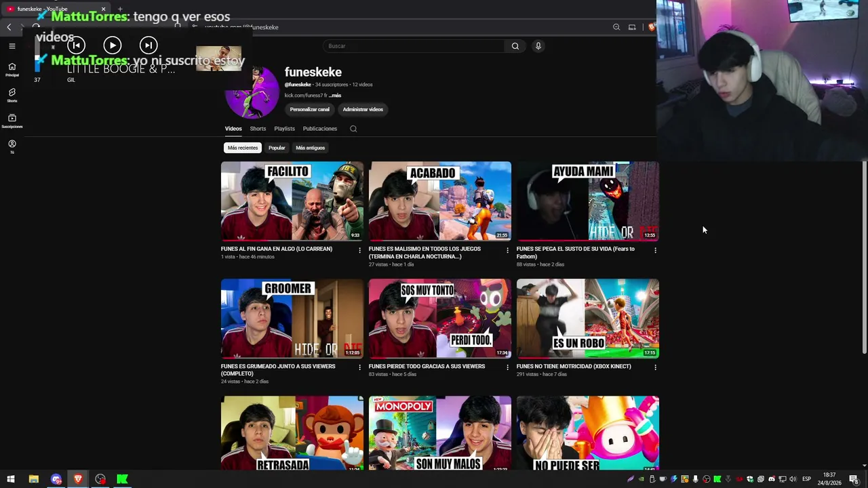Screen dimensions: 868x488
Task: Open OBS Studio from the taskbar
Action: [x=100, y=479]
